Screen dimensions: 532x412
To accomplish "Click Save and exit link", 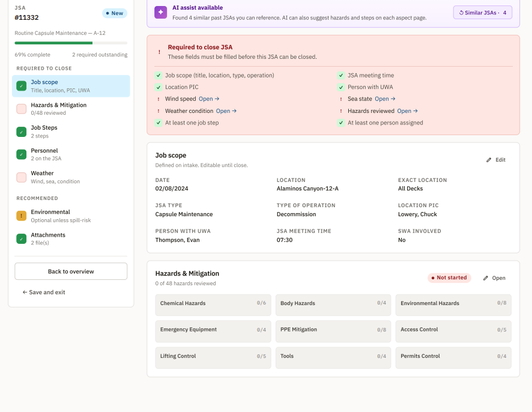I will pyautogui.click(x=44, y=292).
